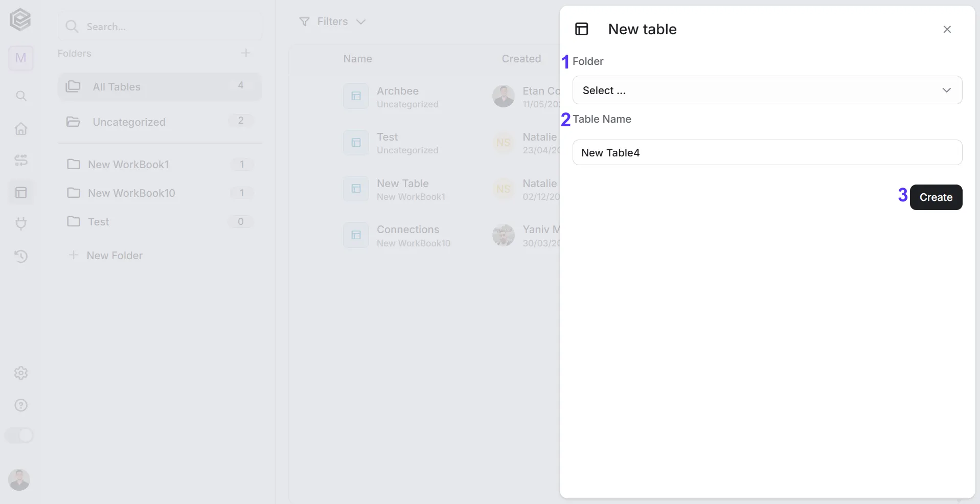980x504 pixels.
Task: Open the history clock icon in the sidebar
Action: click(x=21, y=256)
